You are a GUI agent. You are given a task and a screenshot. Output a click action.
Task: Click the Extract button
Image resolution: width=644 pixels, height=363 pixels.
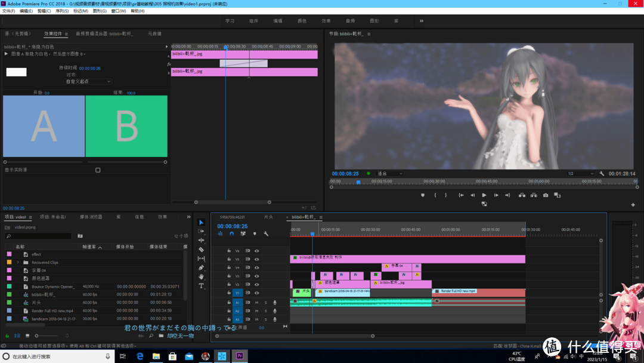coord(534,195)
